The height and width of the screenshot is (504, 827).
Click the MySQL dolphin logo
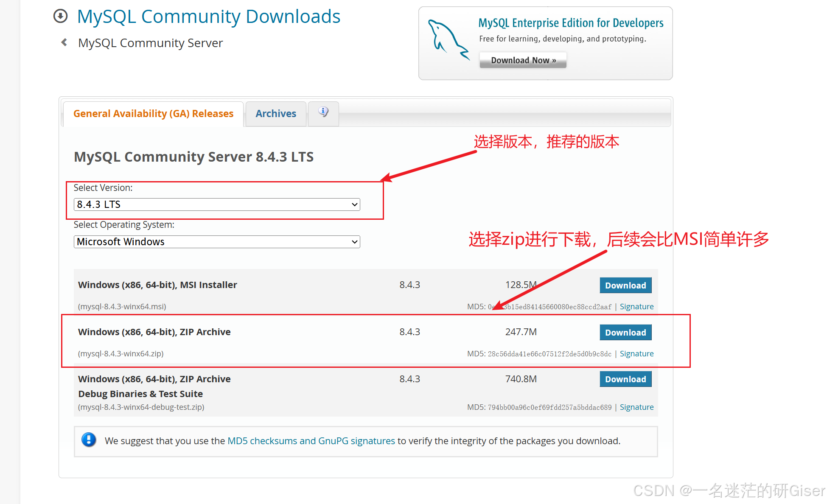pyautogui.click(x=449, y=40)
